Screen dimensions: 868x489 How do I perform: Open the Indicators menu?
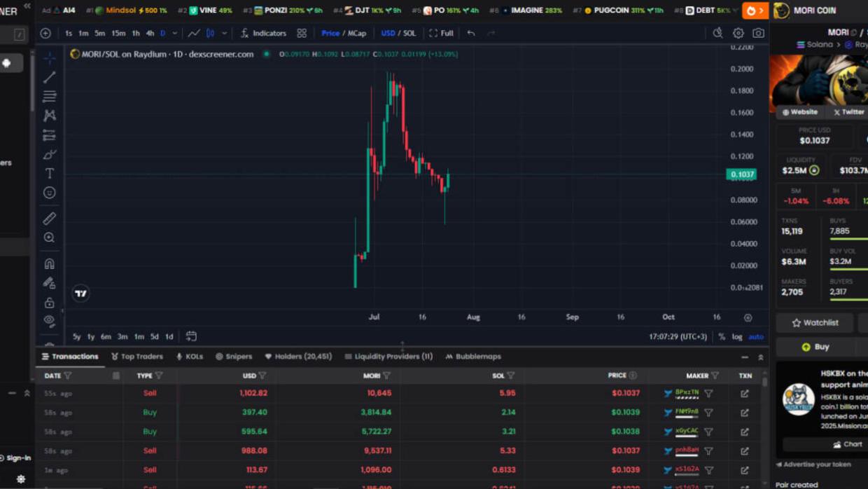click(263, 33)
